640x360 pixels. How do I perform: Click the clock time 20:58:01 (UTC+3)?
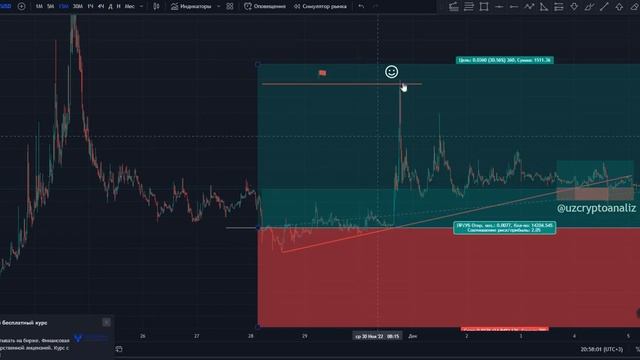coord(602,349)
